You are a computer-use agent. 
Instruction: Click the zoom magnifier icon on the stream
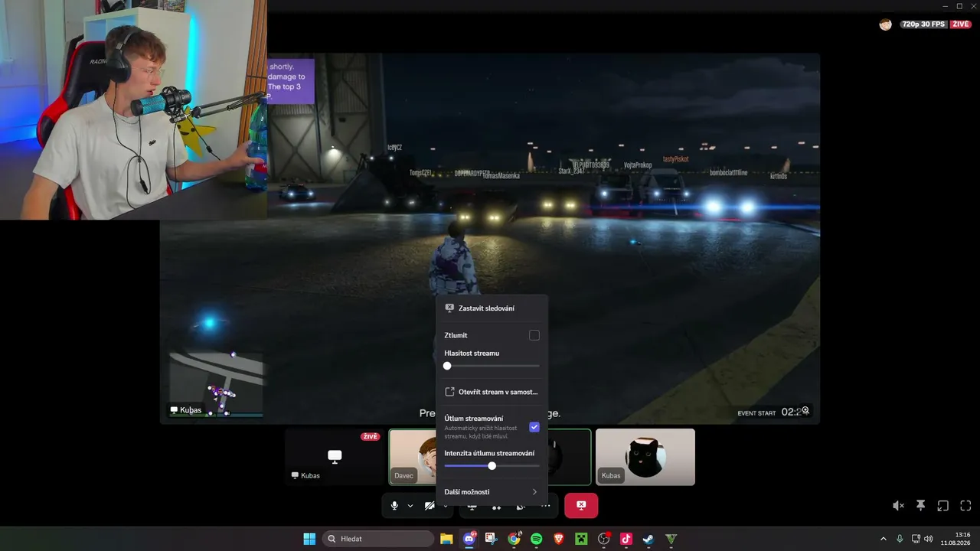(x=805, y=411)
